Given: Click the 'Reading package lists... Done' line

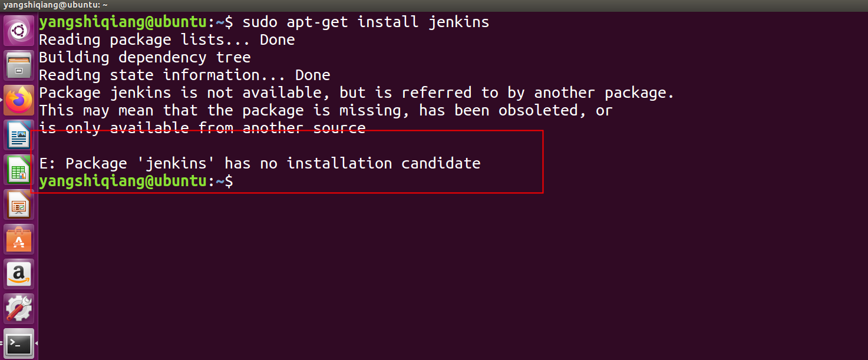Looking at the screenshot, I should (167, 39).
